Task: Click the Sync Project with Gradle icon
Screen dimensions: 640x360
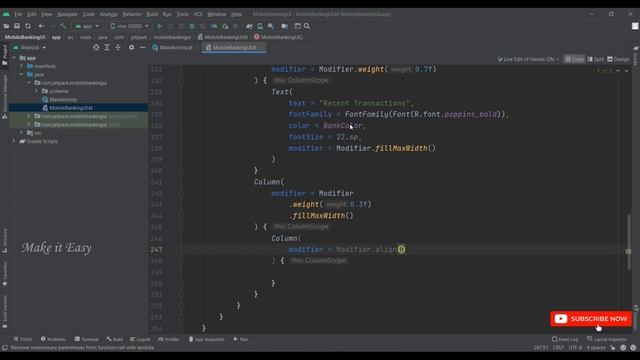Action: 249,26
